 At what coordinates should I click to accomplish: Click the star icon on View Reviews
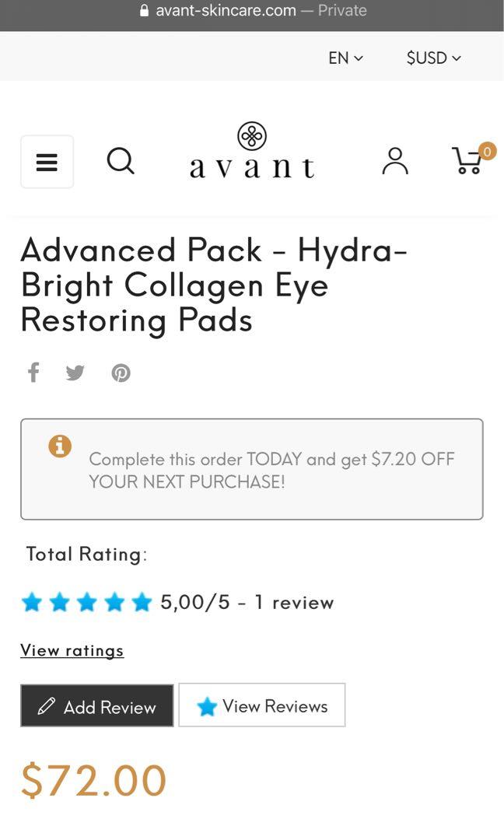tap(206, 705)
